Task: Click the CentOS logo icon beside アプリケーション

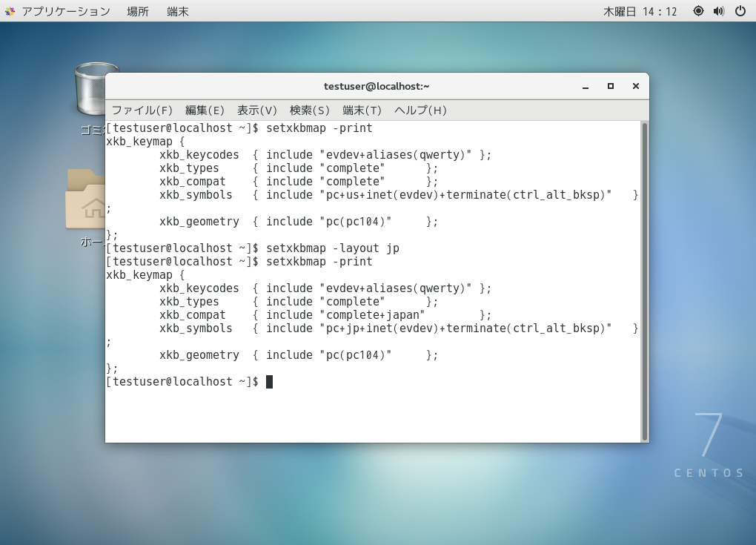Action: (10, 11)
